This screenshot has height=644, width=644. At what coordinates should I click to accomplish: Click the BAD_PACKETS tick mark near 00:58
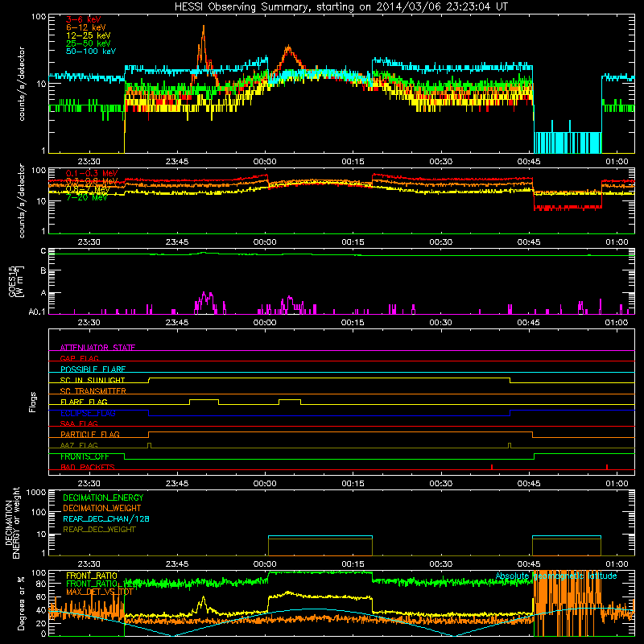click(607, 467)
